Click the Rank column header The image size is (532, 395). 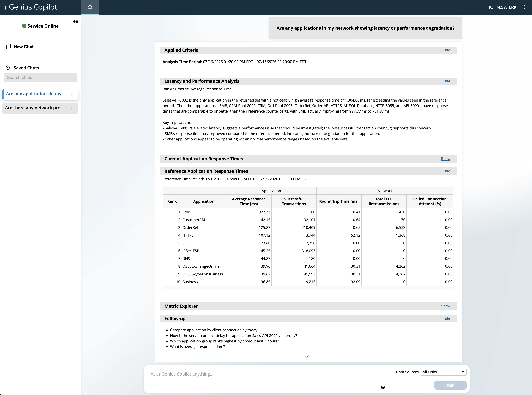click(x=172, y=201)
